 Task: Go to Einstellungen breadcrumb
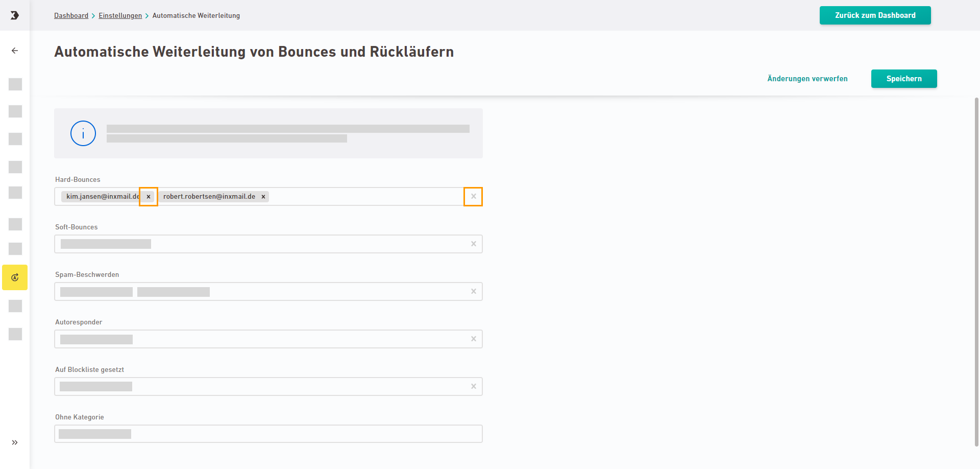[120, 16]
